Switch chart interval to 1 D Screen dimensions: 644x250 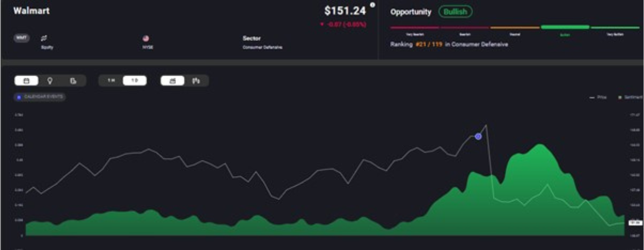135,80
